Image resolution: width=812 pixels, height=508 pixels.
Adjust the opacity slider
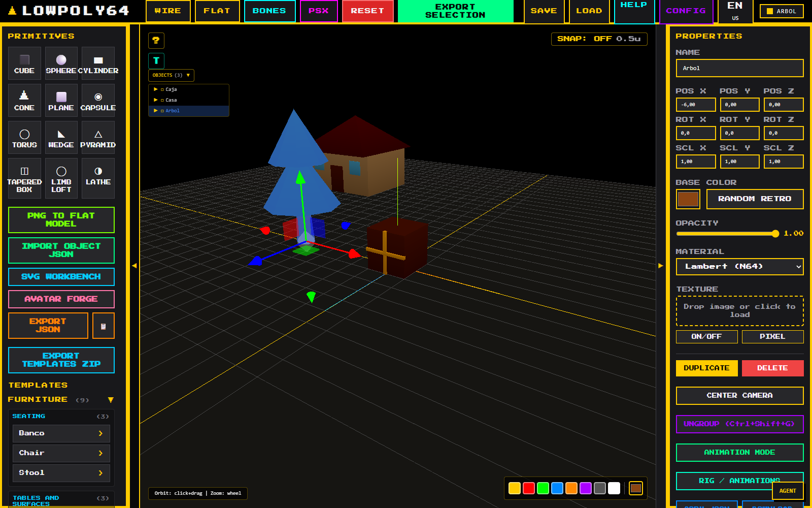(x=727, y=234)
